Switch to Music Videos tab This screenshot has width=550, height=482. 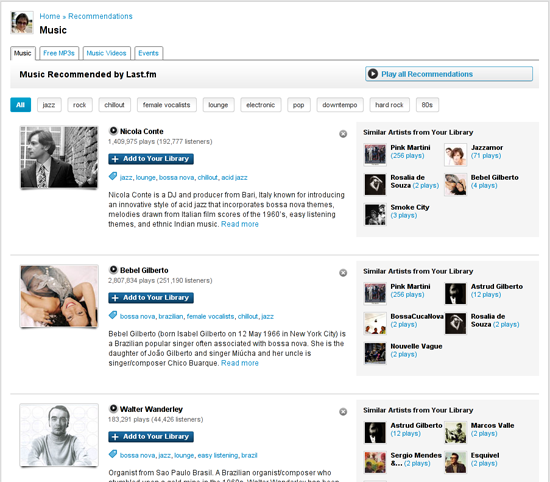[x=106, y=53]
